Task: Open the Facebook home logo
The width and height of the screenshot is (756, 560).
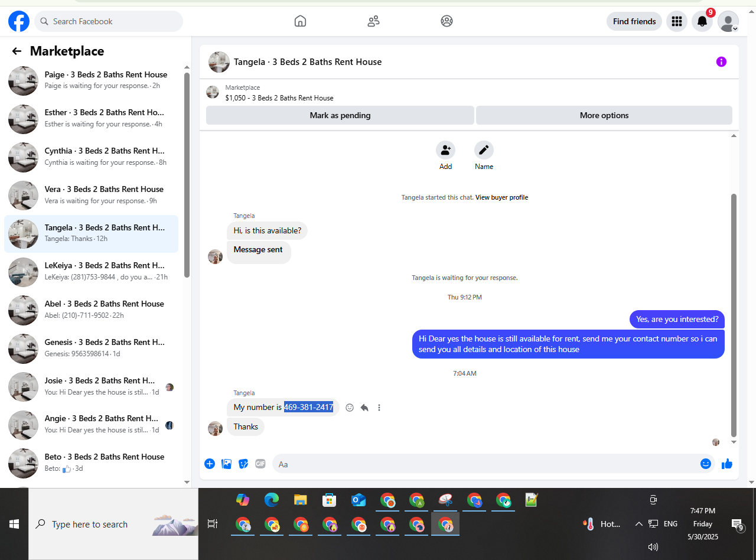Action: point(19,21)
